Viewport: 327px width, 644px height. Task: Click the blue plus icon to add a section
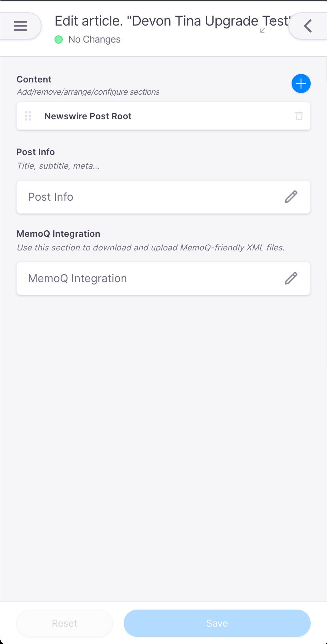(301, 83)
